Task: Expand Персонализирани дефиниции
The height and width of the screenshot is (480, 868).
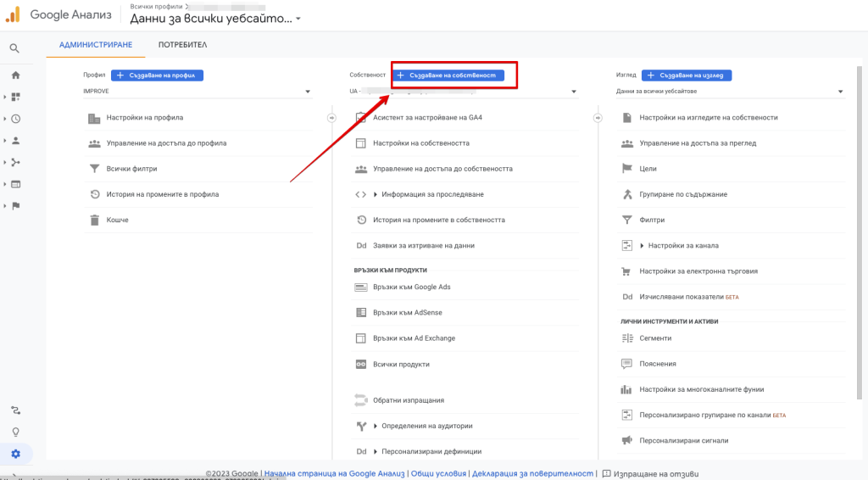Action: 375,452
